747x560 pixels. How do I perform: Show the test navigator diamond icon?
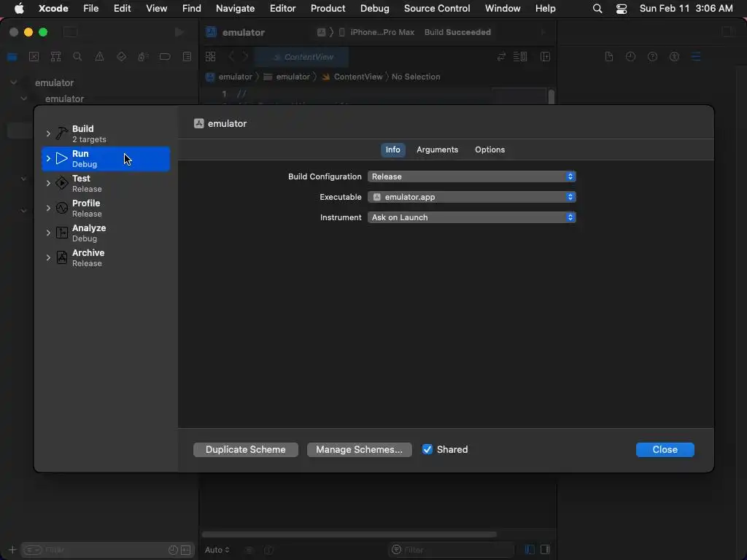coord(121,57)
